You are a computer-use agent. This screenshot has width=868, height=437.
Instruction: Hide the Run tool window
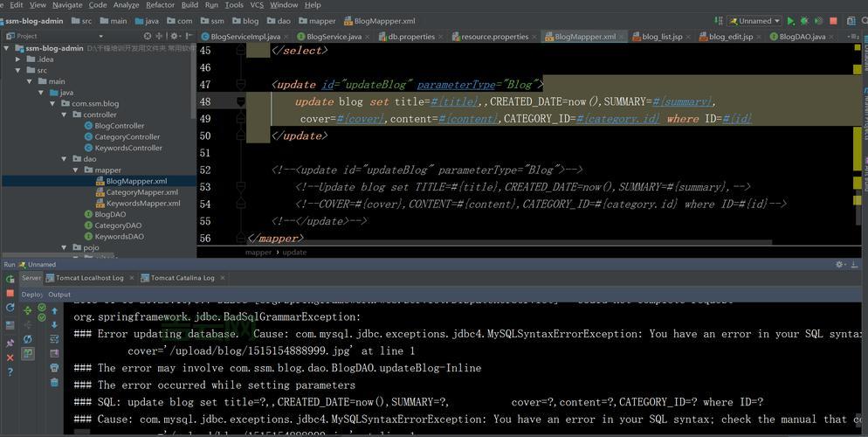click(857, 265)
